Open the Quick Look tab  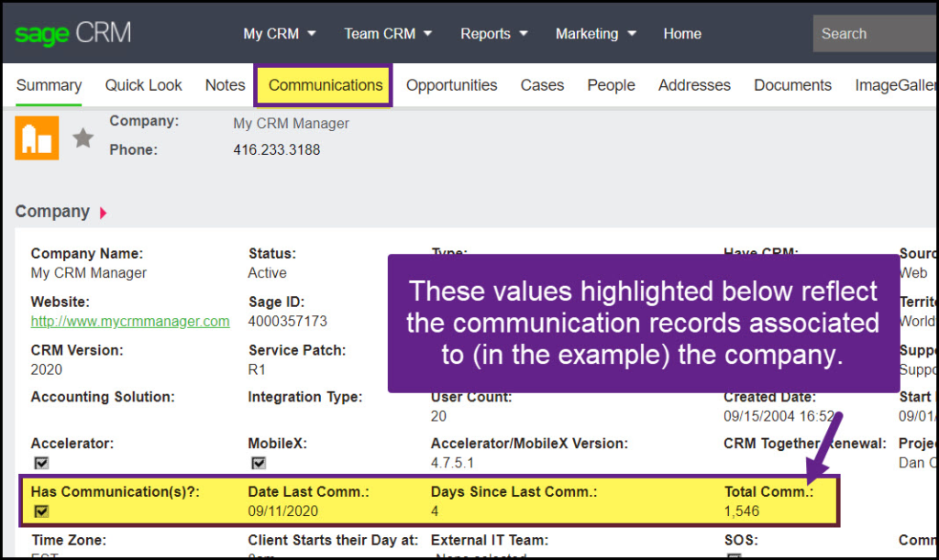click(x=144, y=85)
